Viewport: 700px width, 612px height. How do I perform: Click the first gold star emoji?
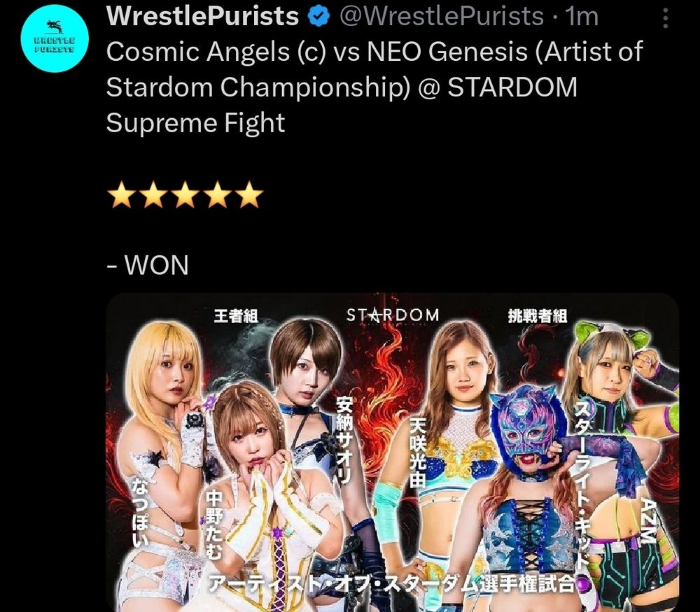coord(121,194)
